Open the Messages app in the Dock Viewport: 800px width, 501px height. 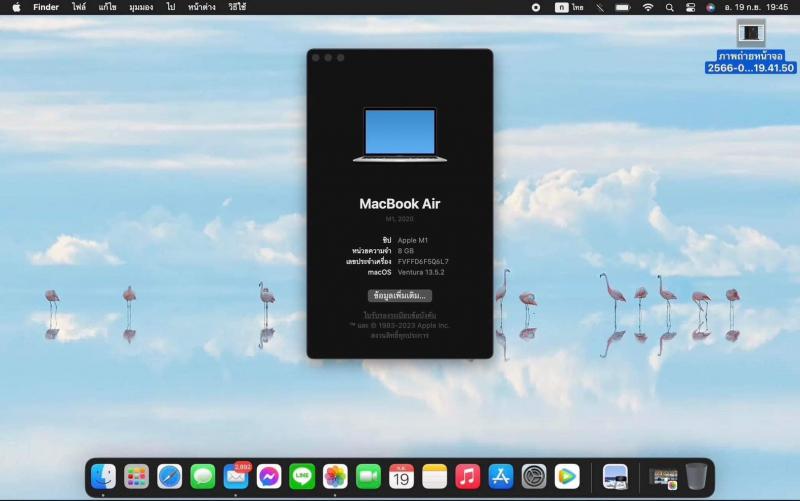coord(203,477)
